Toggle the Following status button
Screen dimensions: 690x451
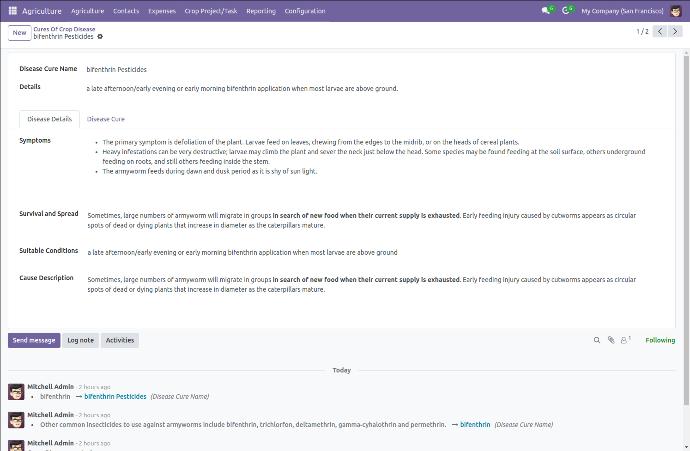tap(660, 340)
